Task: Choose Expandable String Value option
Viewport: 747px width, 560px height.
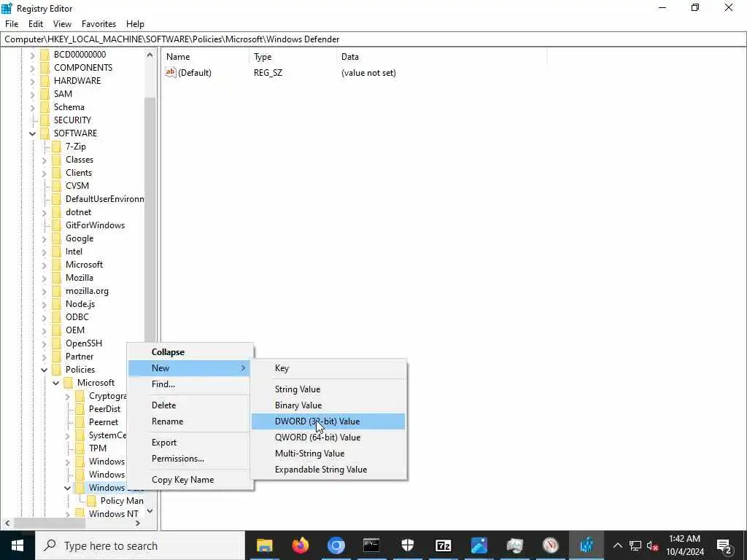Action: [328, 470]
